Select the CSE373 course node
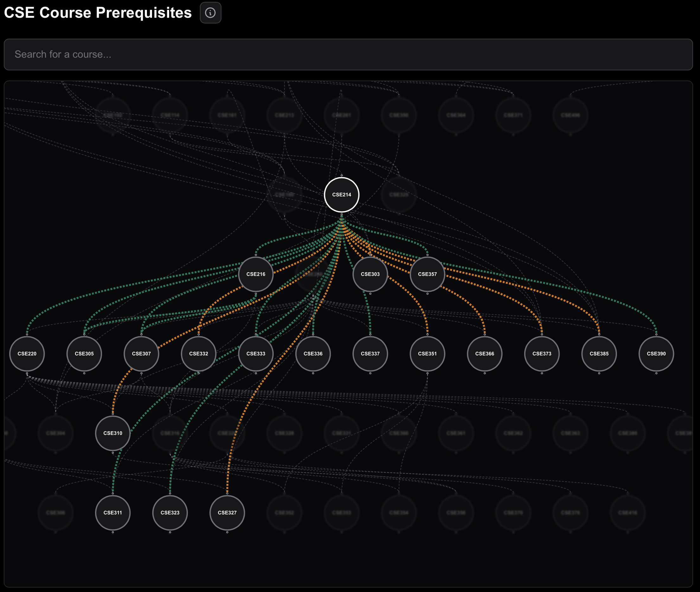700x592 pixels. (542, 354)
